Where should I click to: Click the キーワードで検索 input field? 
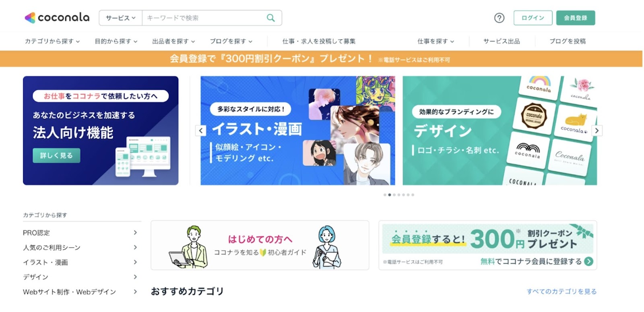[203, 18]
